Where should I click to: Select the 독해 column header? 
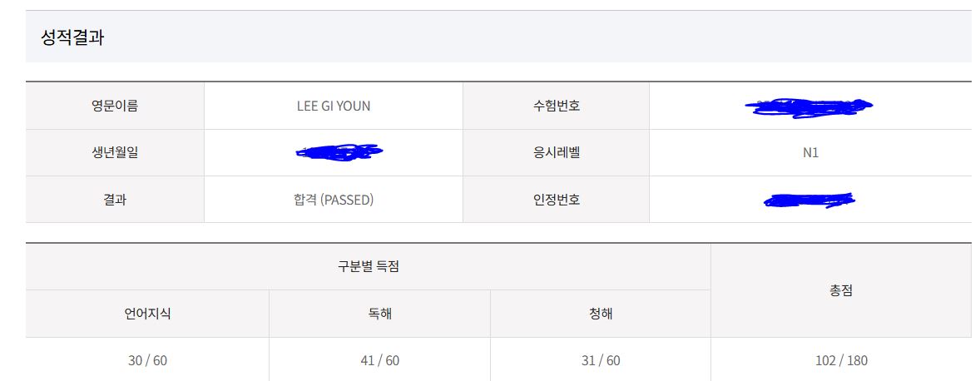pos(379,314)
